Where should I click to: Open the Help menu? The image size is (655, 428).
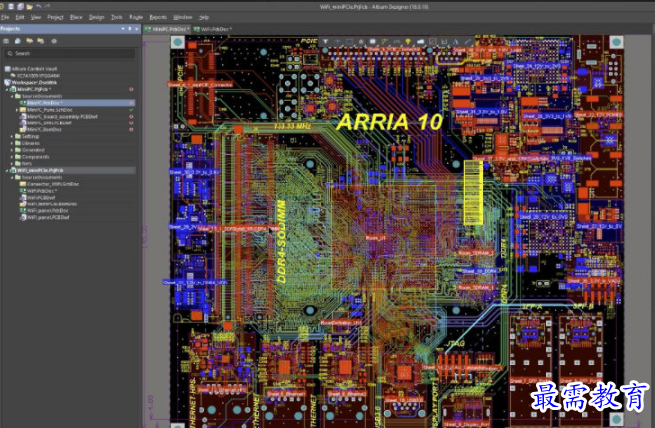click(x=204, y=17)
